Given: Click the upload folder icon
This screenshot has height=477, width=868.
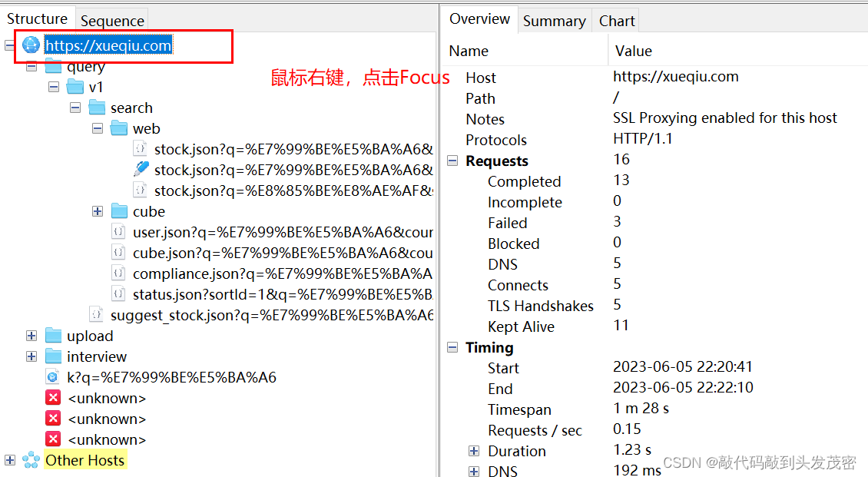Looking at the screenshot, I should [x=53, y=336].
